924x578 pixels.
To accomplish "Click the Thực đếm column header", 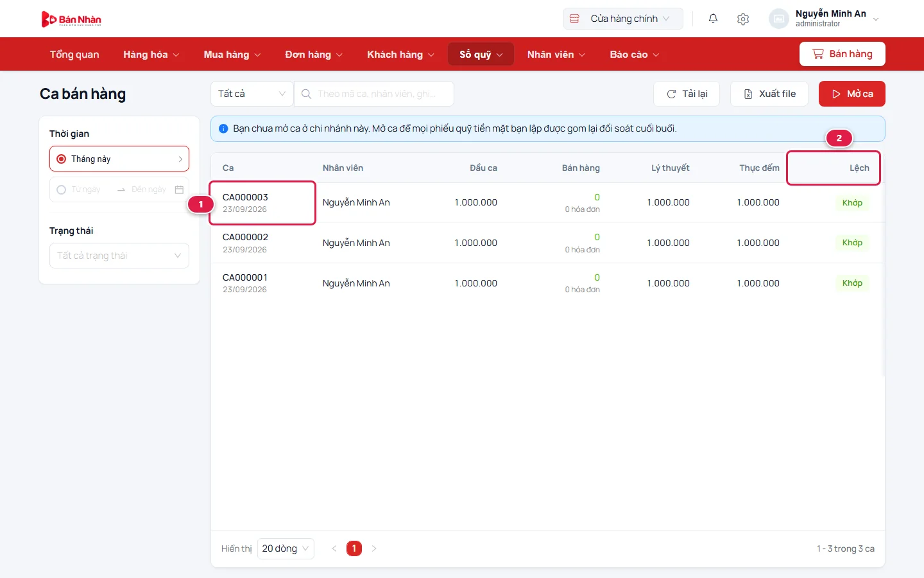I will tap(759, 168).
